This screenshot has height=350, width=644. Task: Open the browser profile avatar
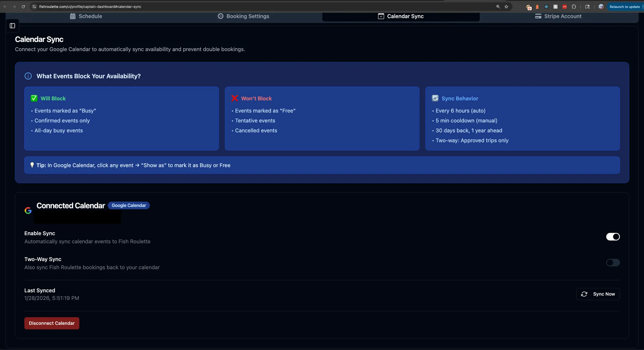601,7
